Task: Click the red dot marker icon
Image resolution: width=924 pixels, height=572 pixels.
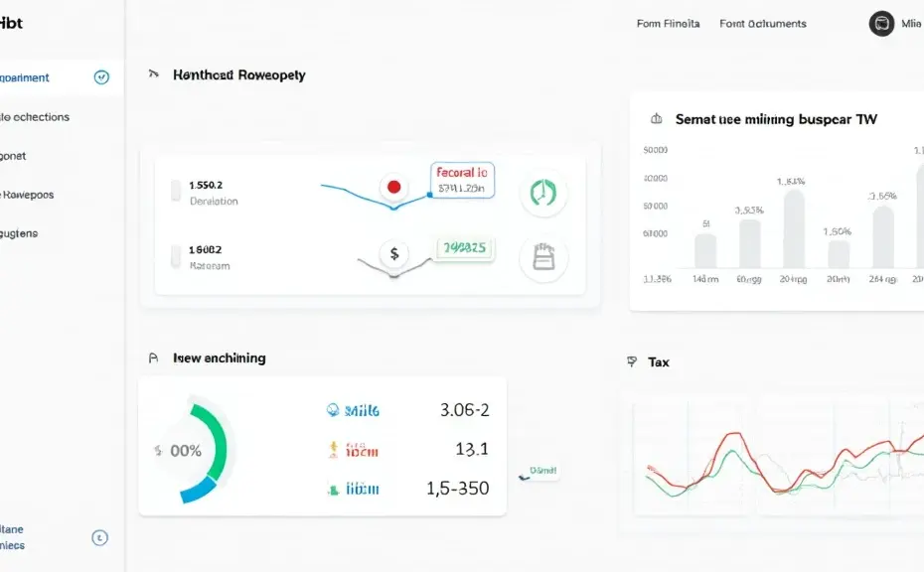Action: click(394, 187)
